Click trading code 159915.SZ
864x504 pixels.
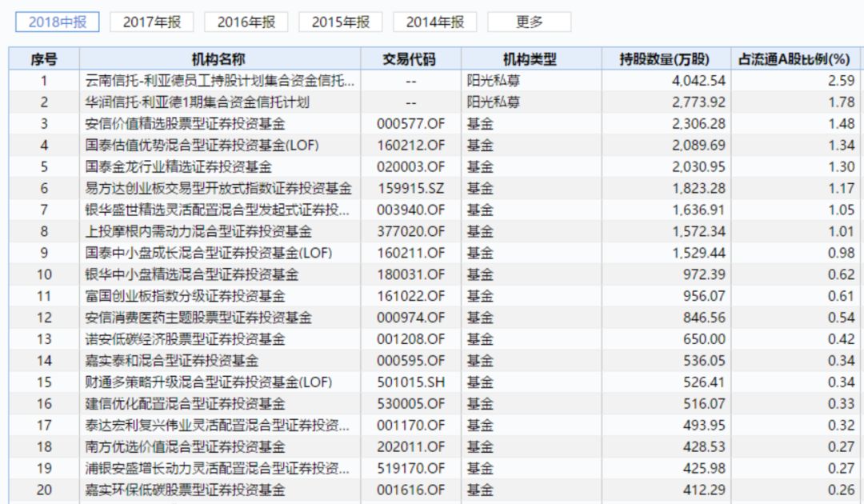(410, 188)
